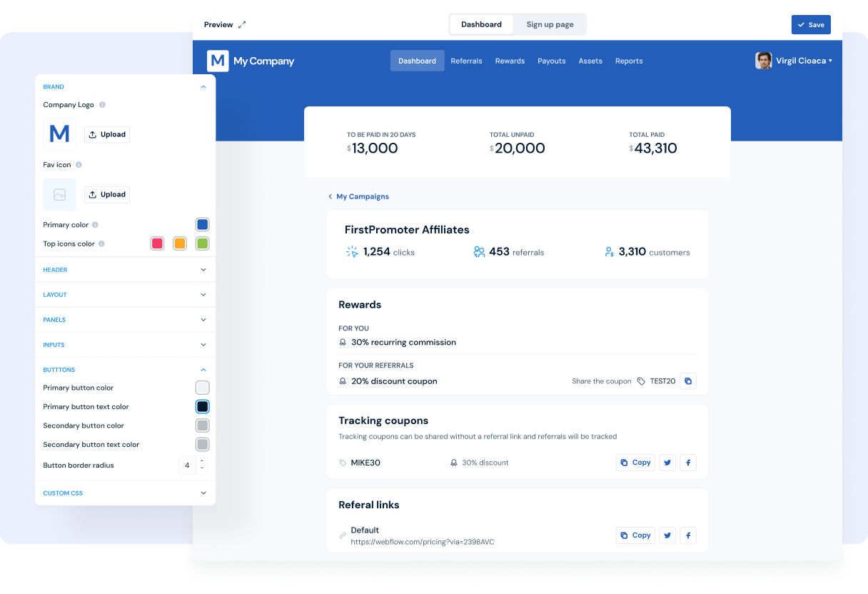
Task: Open the Primary button color swatch
Action: point(203,388)
